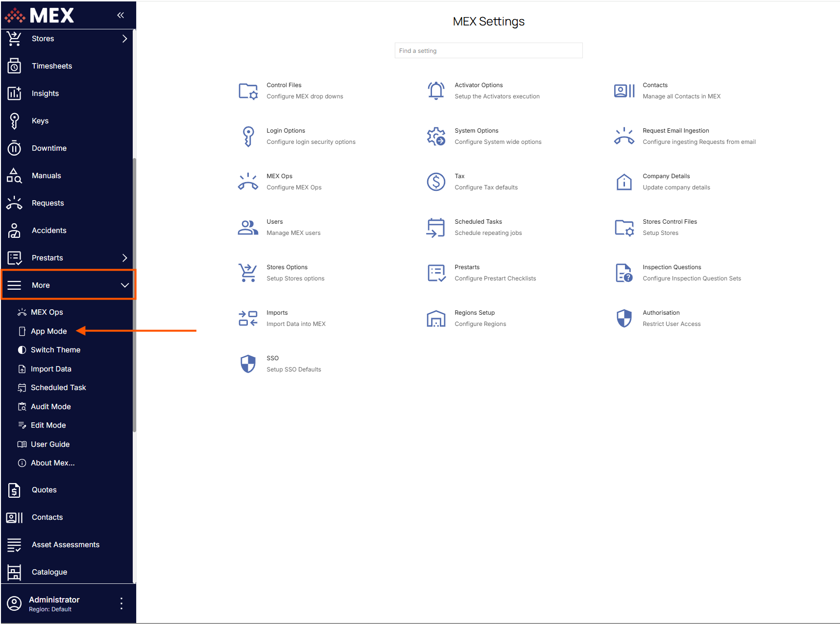The image size is (840, 624).
Task: Collapse the More menu section
Action: 124,285
